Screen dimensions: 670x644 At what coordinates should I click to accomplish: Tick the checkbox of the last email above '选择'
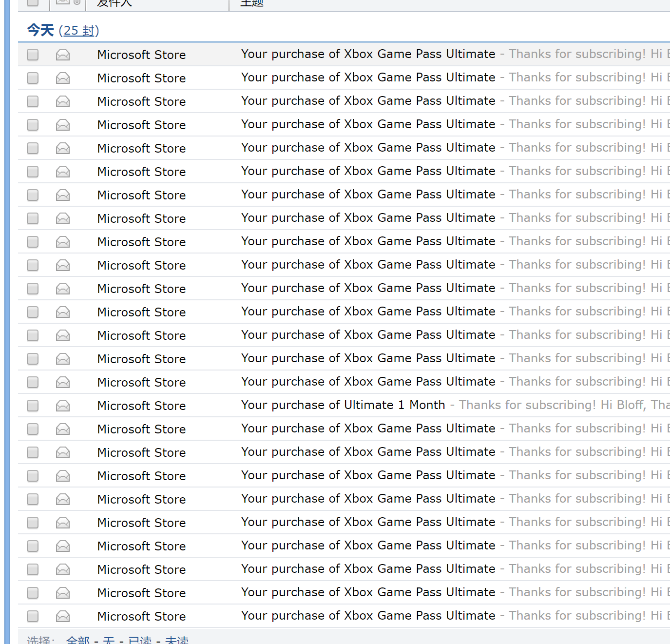coord(33,616)
